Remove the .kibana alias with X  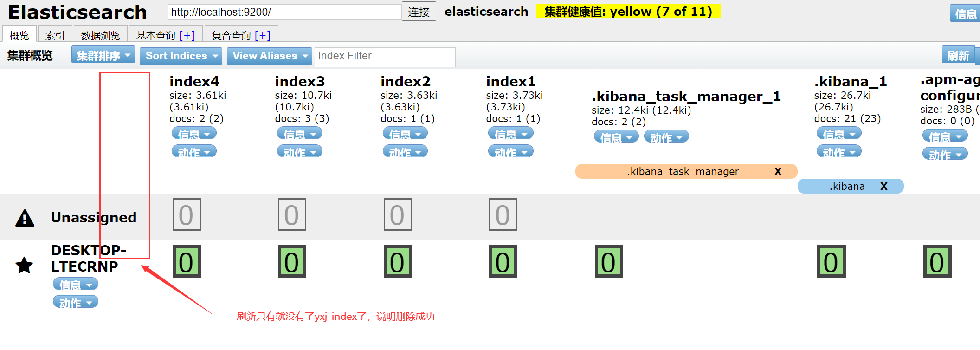(x=884, y=186)
